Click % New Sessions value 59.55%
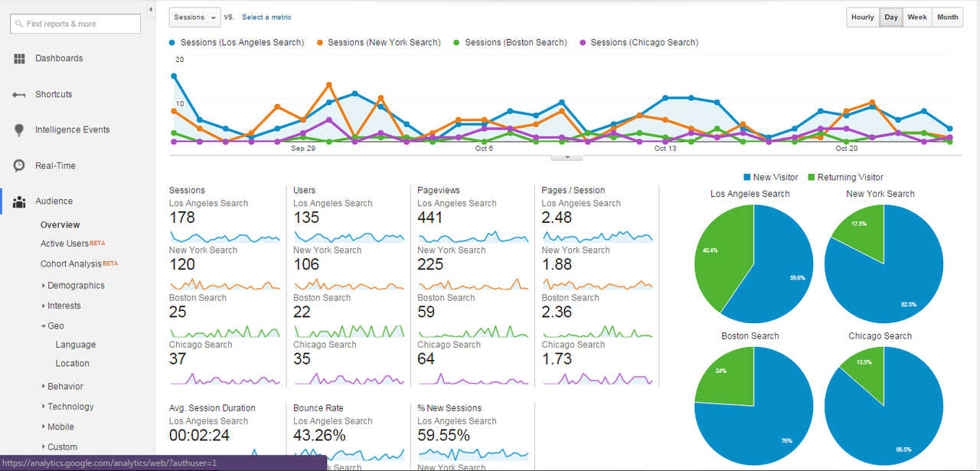Screen dimensions: 980x471 coord(443,435)
